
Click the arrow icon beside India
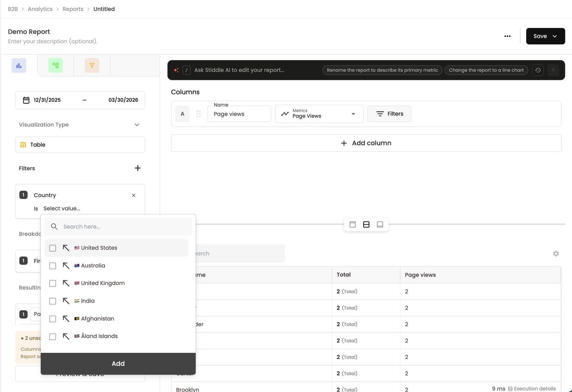point(66,301)
